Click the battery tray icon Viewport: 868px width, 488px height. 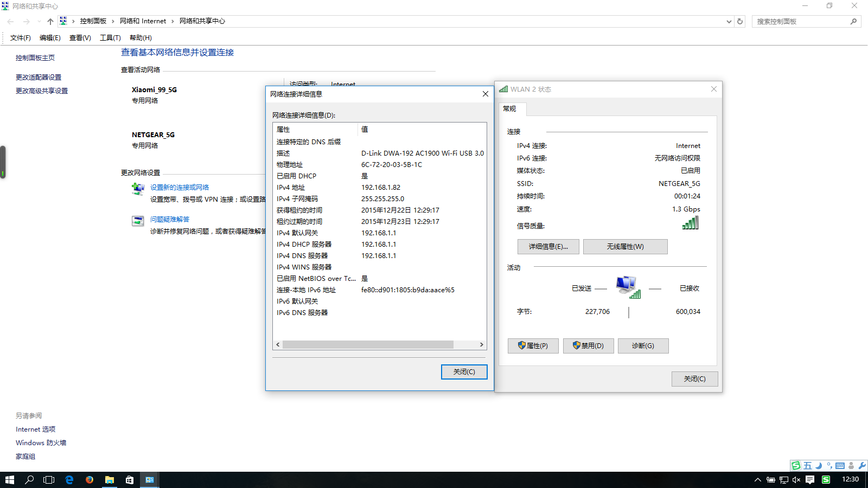pyautogui.click(x=770, y=480)
